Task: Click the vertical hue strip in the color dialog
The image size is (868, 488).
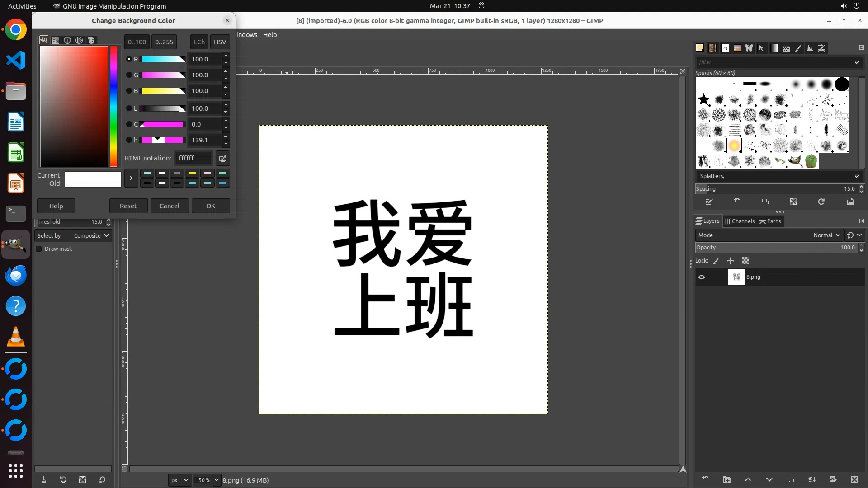Action: tap(113, 106)
